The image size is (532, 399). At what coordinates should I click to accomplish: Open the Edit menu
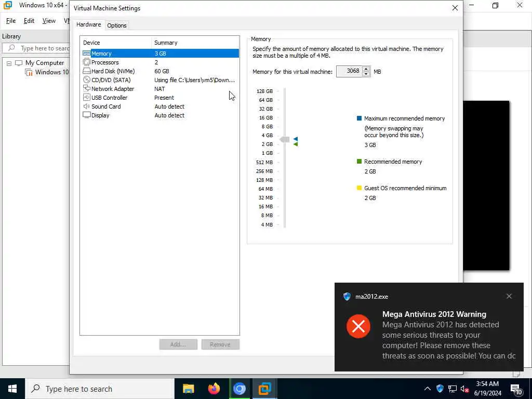pyautogui.click(x=29, y=21)
